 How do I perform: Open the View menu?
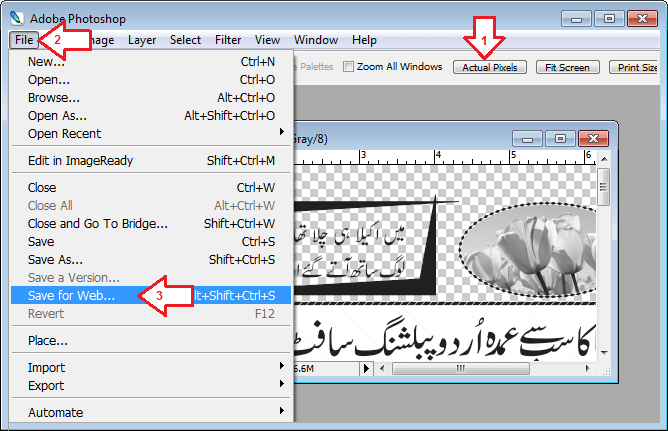(267, 40)
